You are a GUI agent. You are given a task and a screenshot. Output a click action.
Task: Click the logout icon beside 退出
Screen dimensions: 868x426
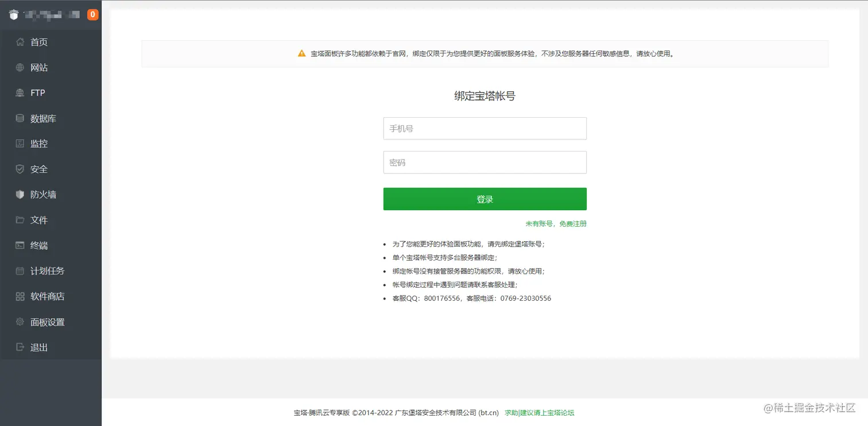(x=20, y=347)
